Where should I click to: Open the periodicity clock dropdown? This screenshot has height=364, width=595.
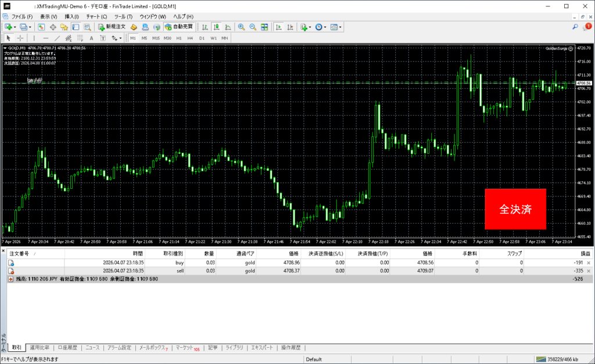coord(321,27)
